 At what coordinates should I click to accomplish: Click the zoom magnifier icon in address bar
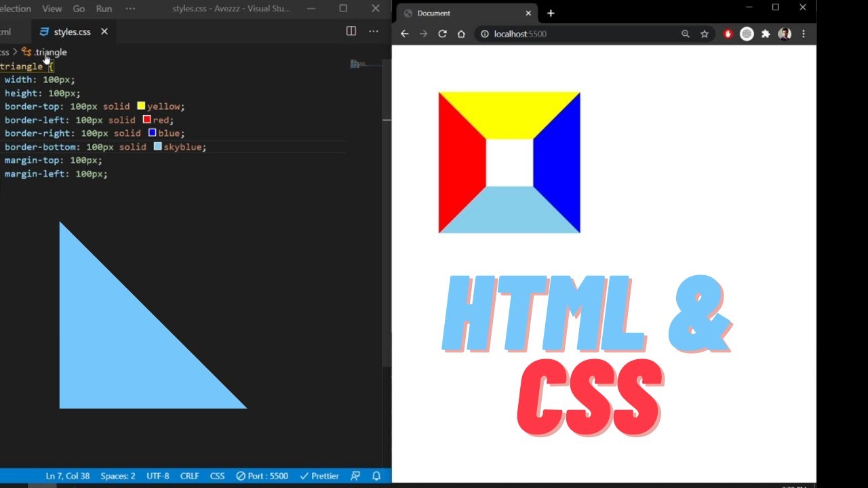pyautogui.click(x=686, y=34)
